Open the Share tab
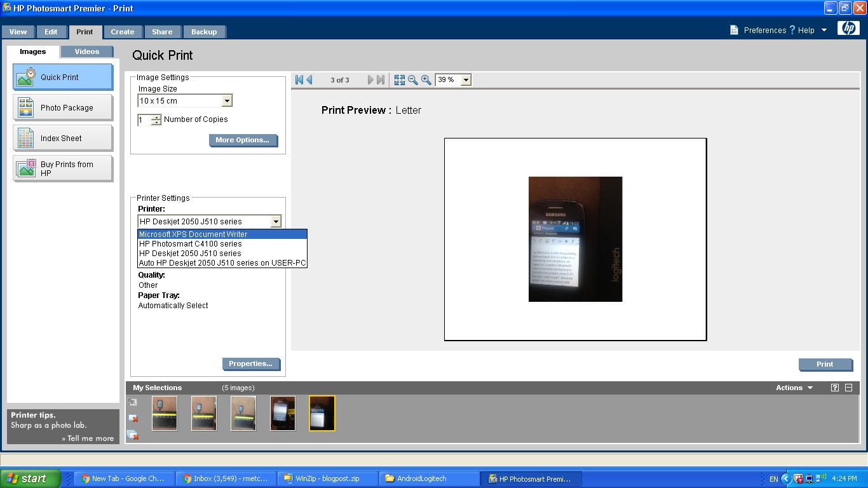The image size is (868, 488). (162, 32)
